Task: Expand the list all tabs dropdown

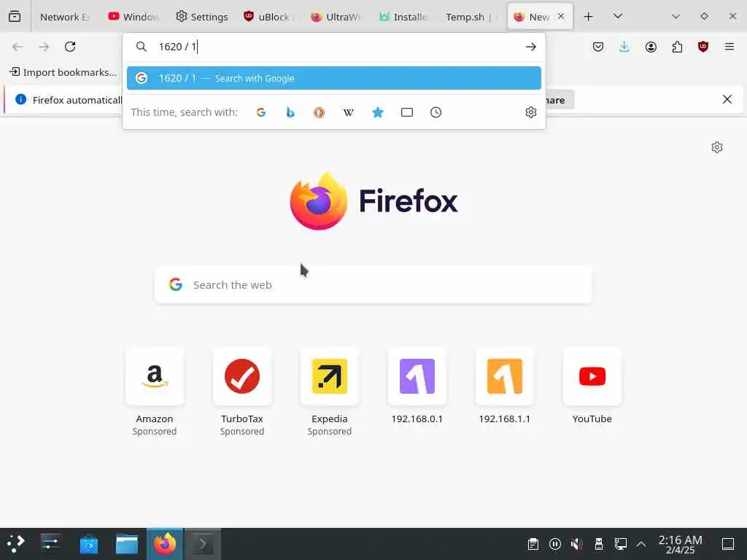Action: click(x=618, y=16)
